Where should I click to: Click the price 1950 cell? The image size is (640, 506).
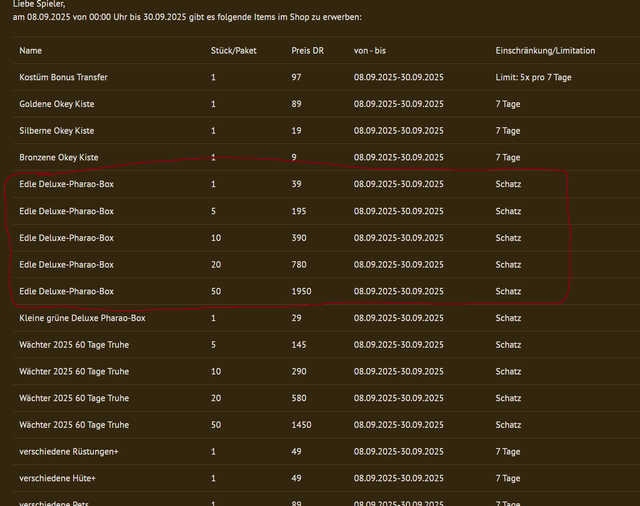[301, 291]
